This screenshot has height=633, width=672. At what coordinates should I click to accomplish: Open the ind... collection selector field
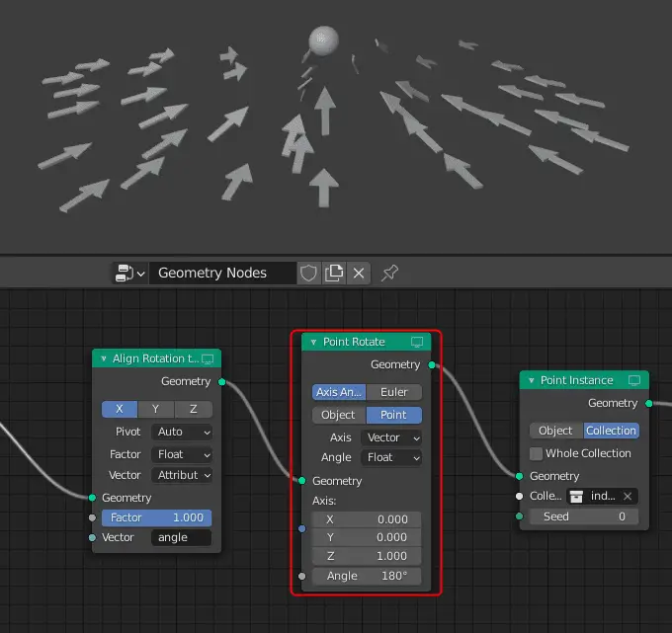click(x=603, y=496)
